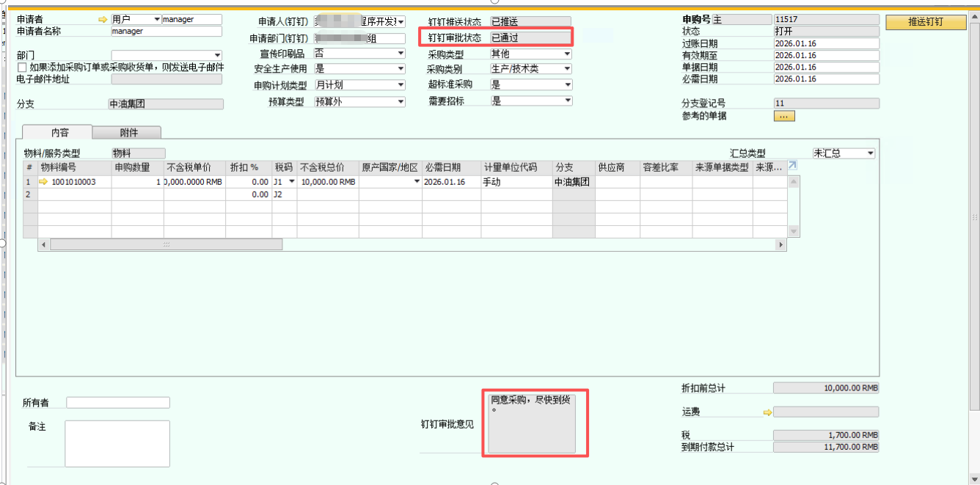Click into the 备注 text box
Viewport: 980px width, 485px height.
tap(117, 443)
